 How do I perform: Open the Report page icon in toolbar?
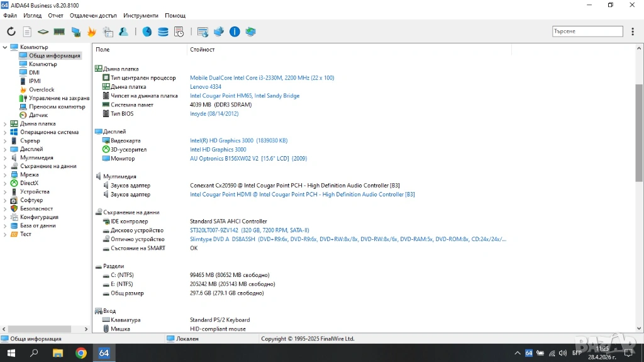click(27, 31)
